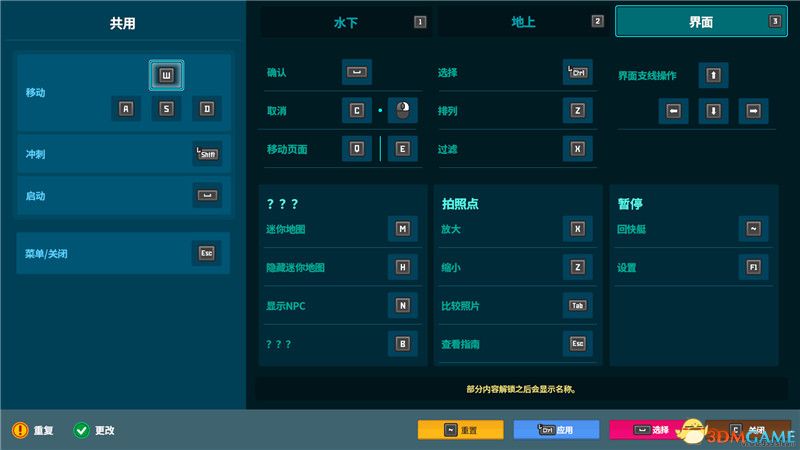Click the 界面支线操作 label

(x=647, y=76)
